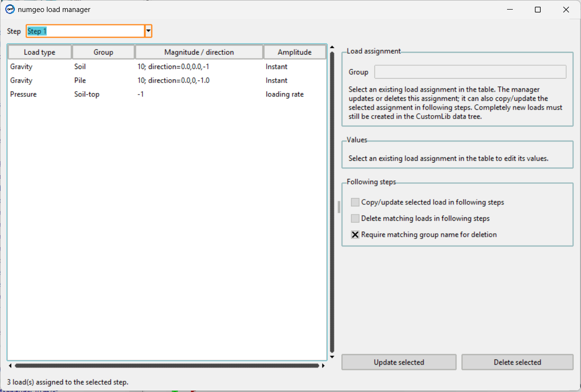Click the Magnitude / direction column header
The image size is (581, 392).
[199, 52]
